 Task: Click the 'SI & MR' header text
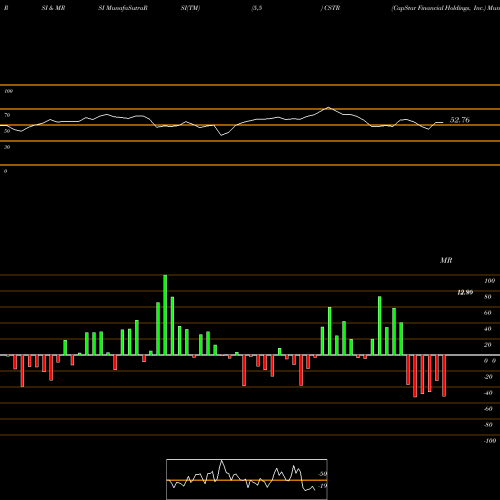[x=53, y=8]
